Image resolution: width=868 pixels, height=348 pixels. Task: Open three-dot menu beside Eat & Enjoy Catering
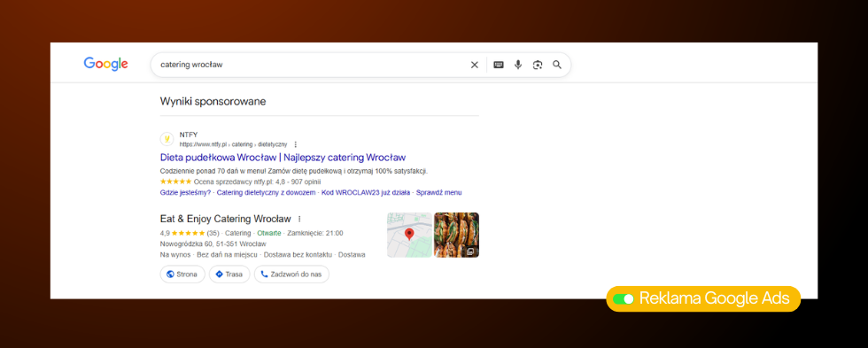[x=299, y=219]
